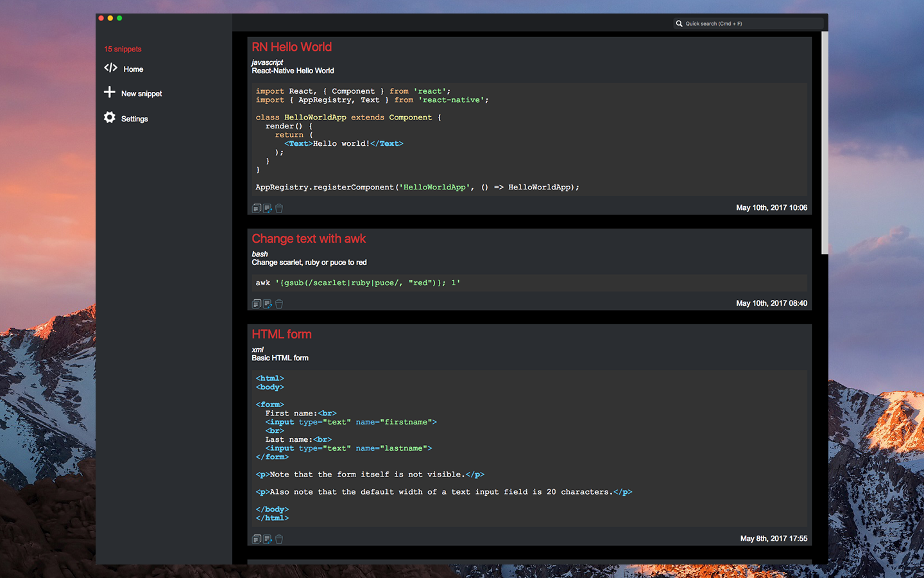Image resolution: width=924 pixels, height=578 pixels.
Task: Delete the Change text with awk snippet
Action: click(x=278, y=304)
